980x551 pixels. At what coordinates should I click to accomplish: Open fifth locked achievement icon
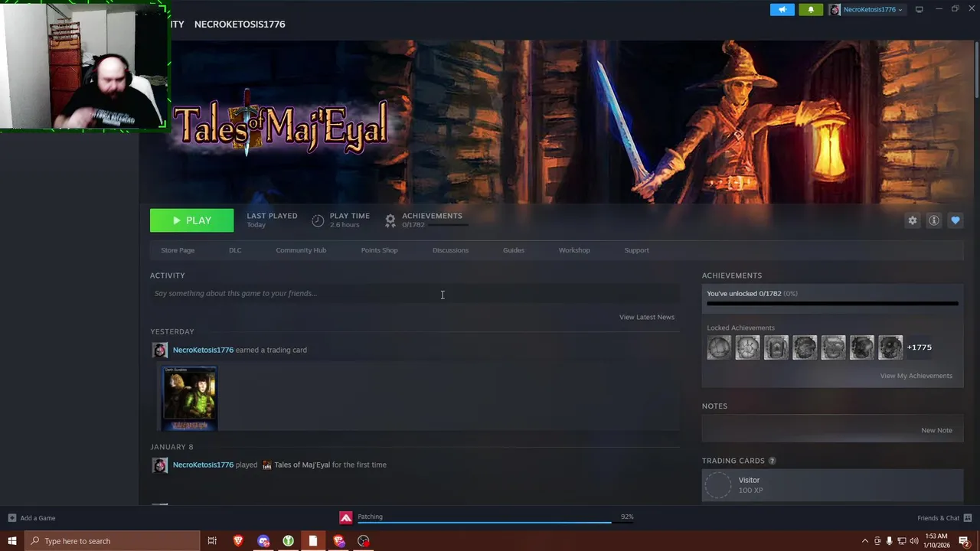(834, 347)
